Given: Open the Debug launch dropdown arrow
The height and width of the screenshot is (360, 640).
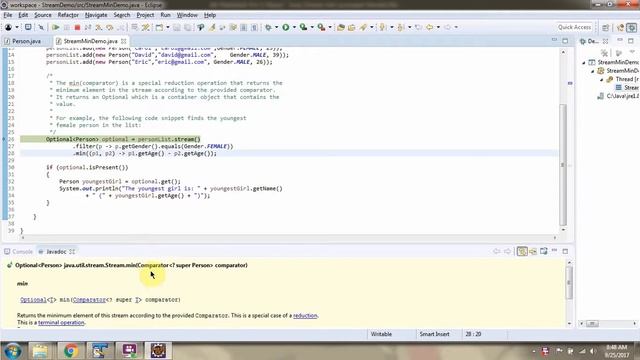Looking at the screenshot, I should pyautogui.click(x=276, y=27).
